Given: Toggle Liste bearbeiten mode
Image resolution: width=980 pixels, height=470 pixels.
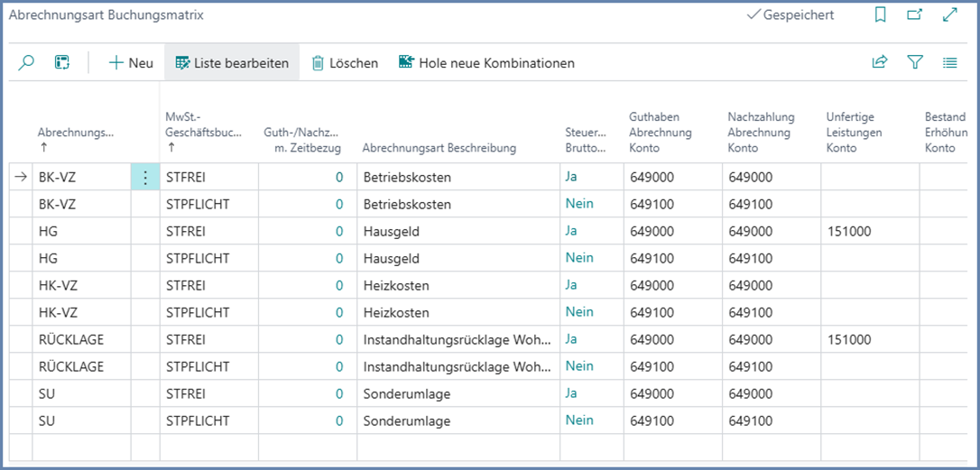Looking at the screenshot, I should 232,63.
